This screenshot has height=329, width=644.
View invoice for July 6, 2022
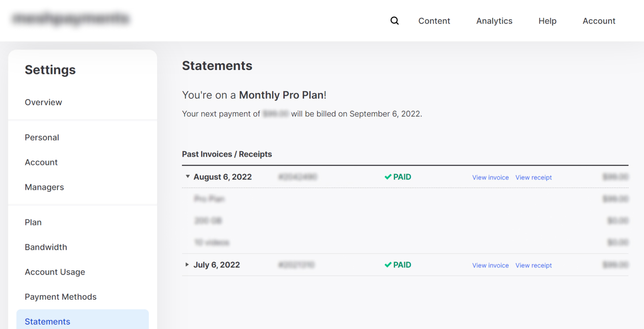tap(490, 266)
